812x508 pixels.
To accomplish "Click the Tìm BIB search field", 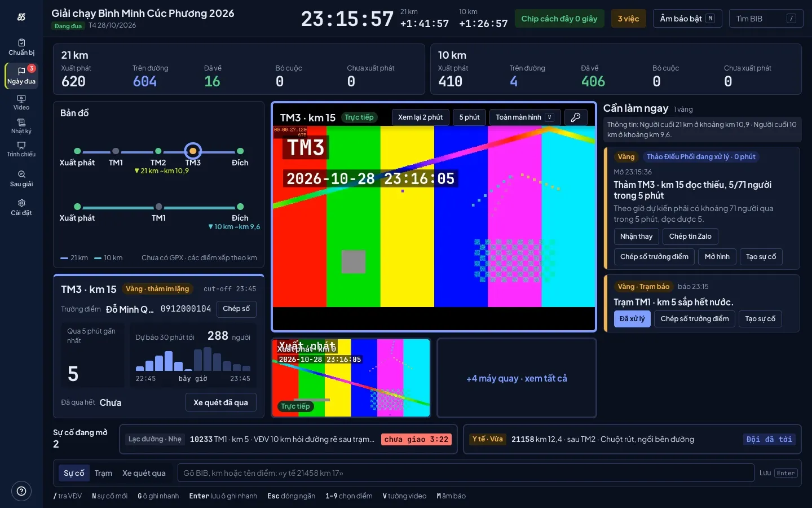I will coord(766,19).
